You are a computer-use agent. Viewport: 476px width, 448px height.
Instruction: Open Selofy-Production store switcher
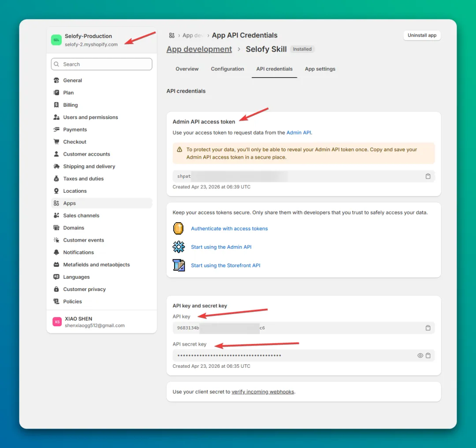click(x=102, y=40)
